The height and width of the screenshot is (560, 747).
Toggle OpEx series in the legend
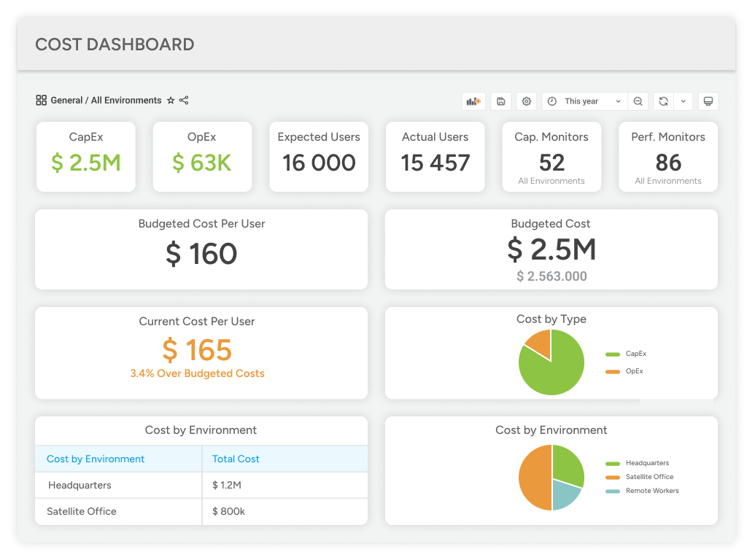(624, 371)
